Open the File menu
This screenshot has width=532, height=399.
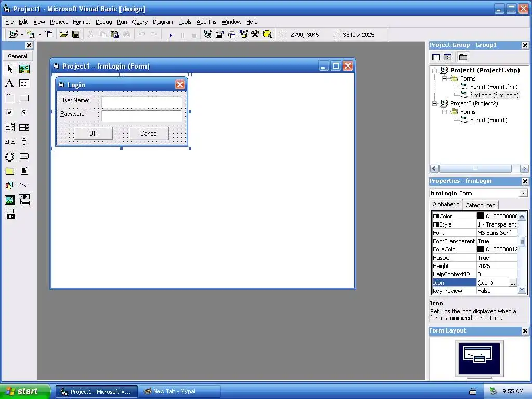(9, 22)
